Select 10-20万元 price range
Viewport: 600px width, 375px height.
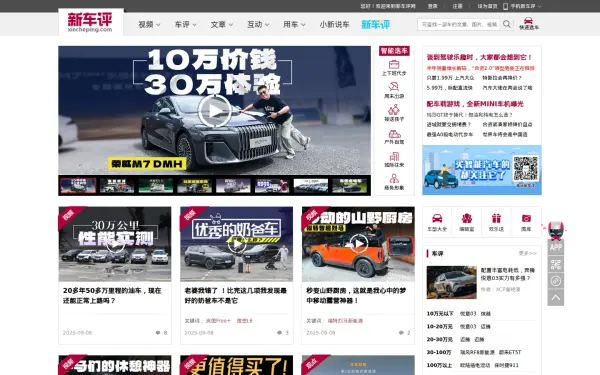tap(440, 327)
